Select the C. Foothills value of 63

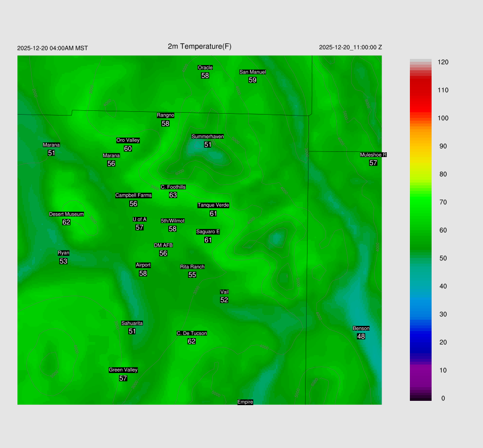(173, 195)
